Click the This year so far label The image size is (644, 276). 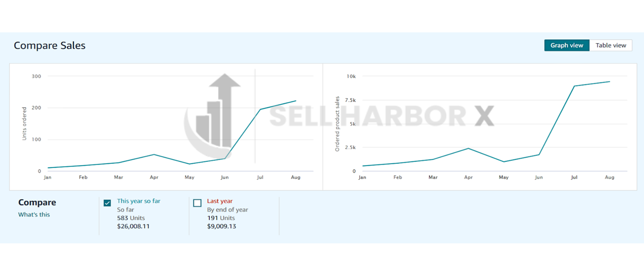coord(138,201)
